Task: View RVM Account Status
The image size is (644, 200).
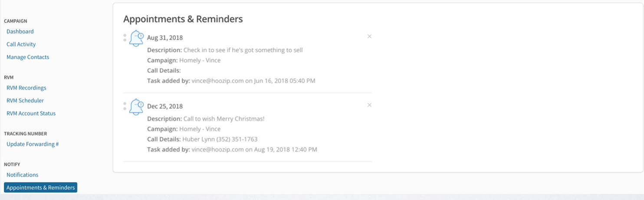Action: click(x=31, y=113)
